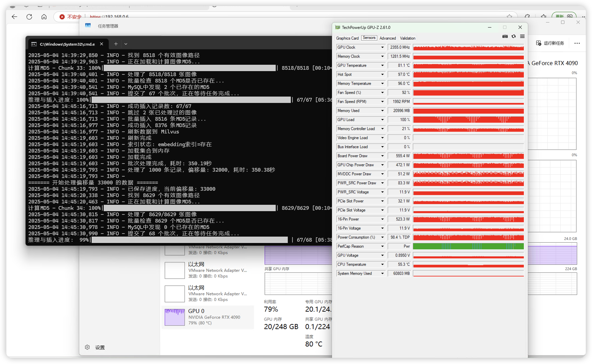Expand Video Engine Load dropdown

coord(382,138)
